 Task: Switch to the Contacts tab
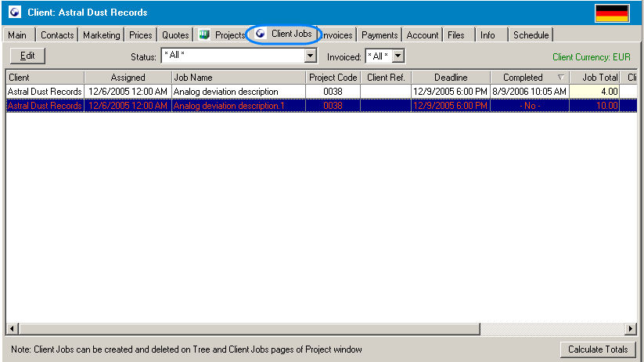57,35
